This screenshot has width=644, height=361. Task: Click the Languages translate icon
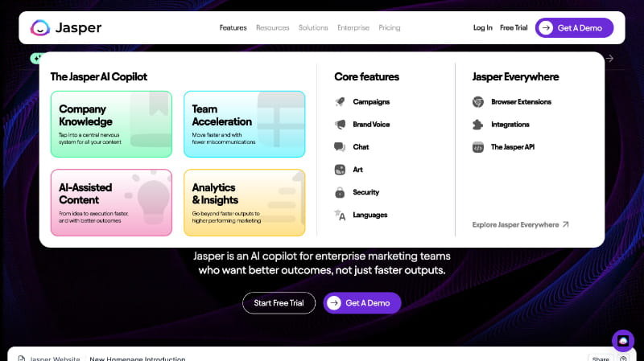coord(340,215)
